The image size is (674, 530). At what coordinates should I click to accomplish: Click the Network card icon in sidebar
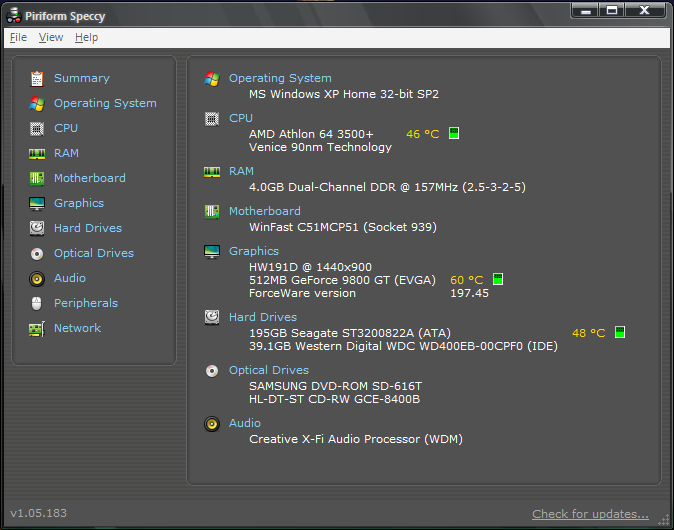37,329
